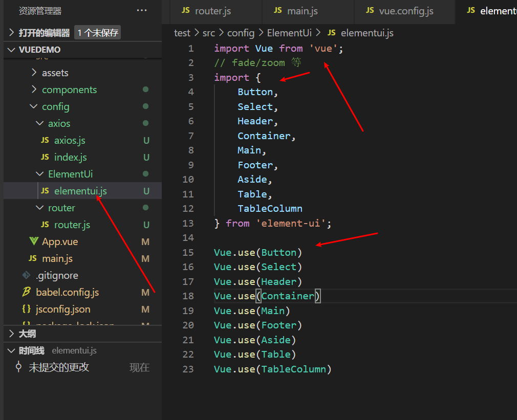The height and width of the screenshot is (420, 517).
Task: Click the JS icon beside axios.js
Action: tap(45, 140)
